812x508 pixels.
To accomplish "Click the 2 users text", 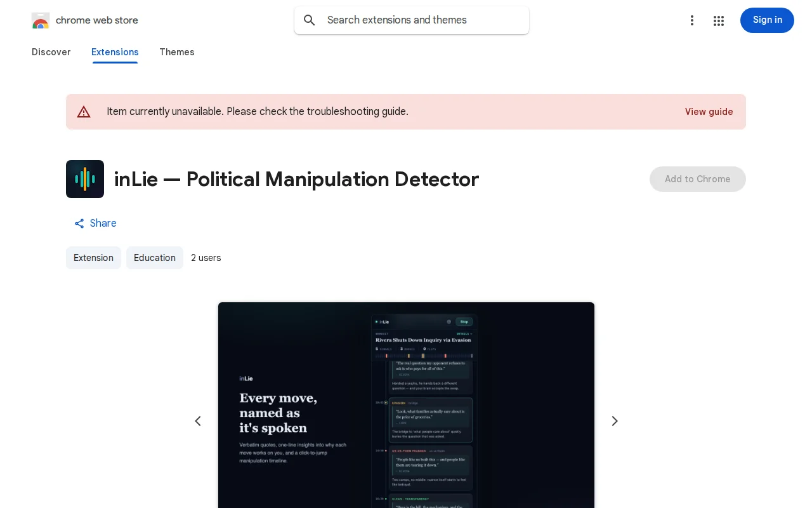I will tap(206, 258).
